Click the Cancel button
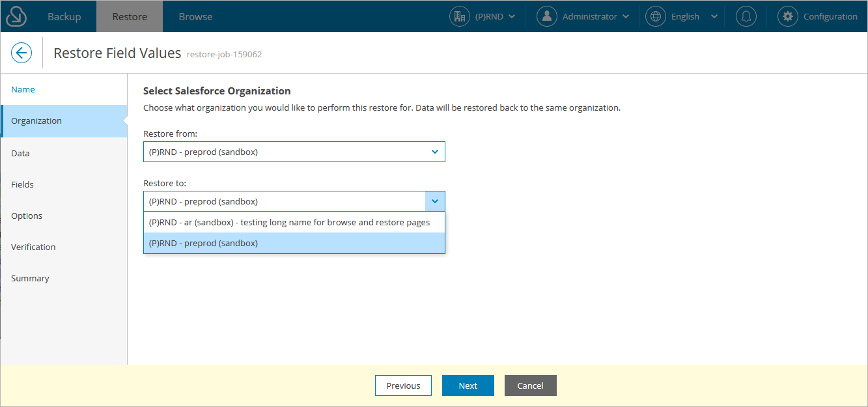This screenshot has height=407, width=868. (x=531, y=386)
